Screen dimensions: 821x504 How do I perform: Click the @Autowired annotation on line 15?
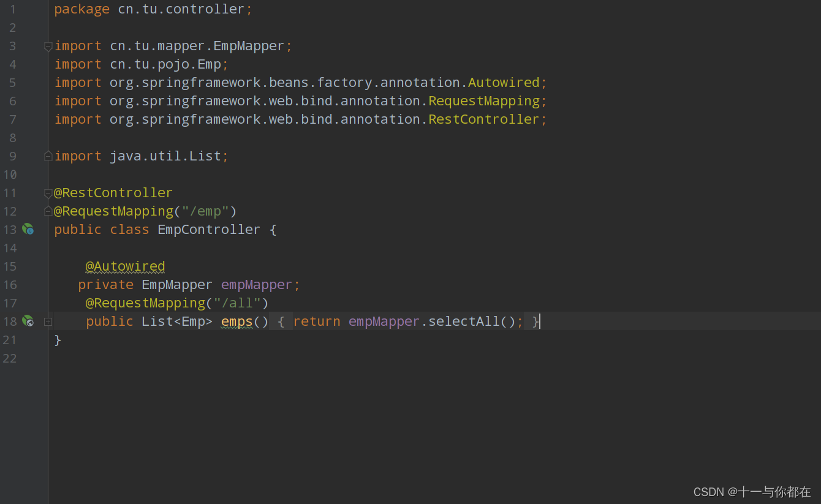126,266
